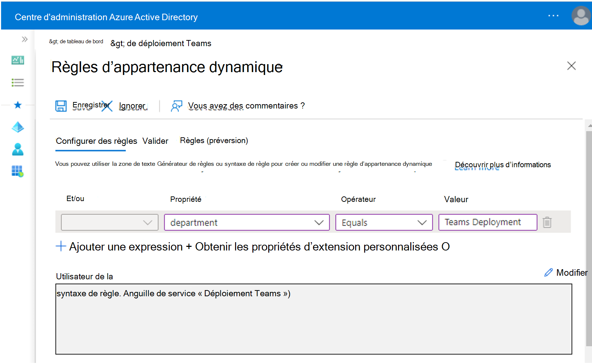Click the Enregistrer save icon
This screenshot has height=364, width=592.
61,106
